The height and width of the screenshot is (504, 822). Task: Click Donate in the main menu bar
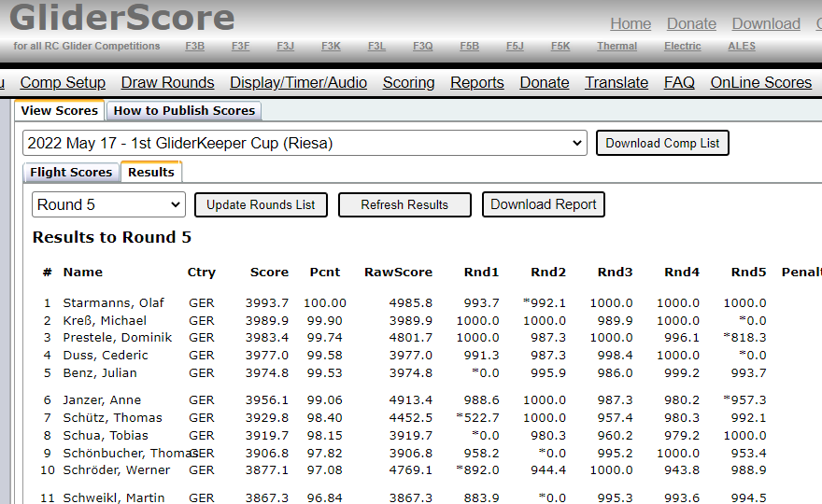(545, 82)
